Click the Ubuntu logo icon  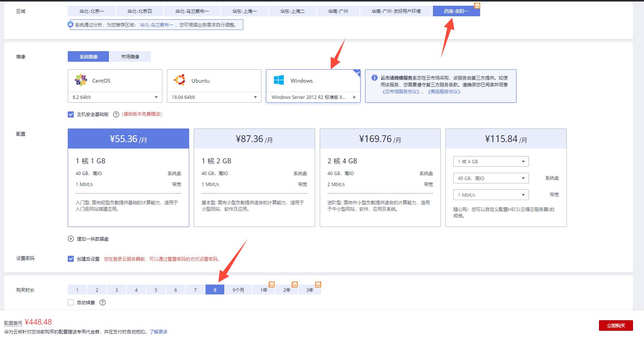180,80
